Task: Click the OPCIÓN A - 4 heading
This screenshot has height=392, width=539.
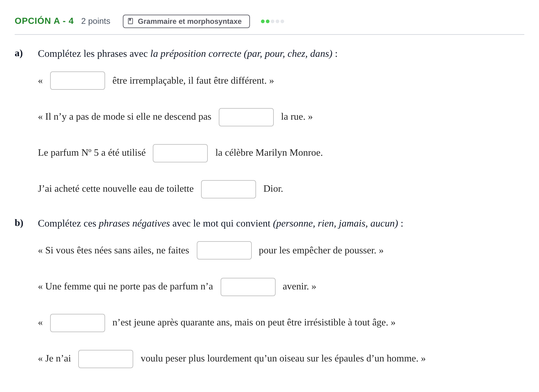Action: [x=44, y=21]
